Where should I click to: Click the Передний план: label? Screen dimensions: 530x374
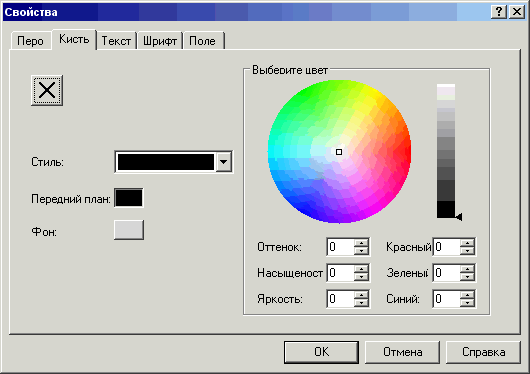tap(71, 199)
